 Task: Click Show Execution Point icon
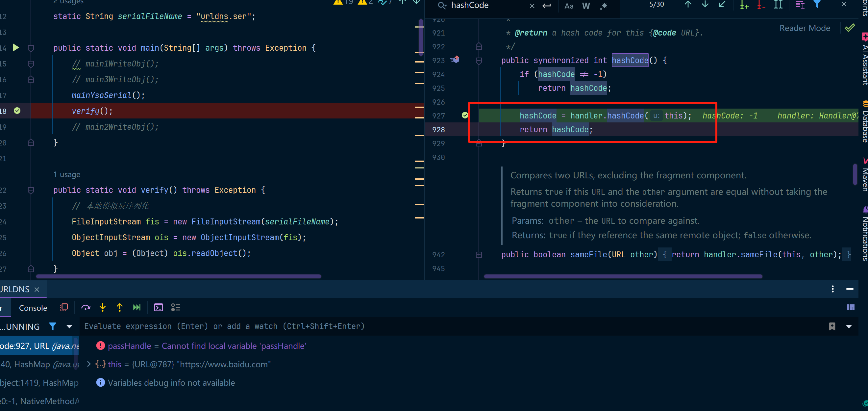click(x=64, y=307)
